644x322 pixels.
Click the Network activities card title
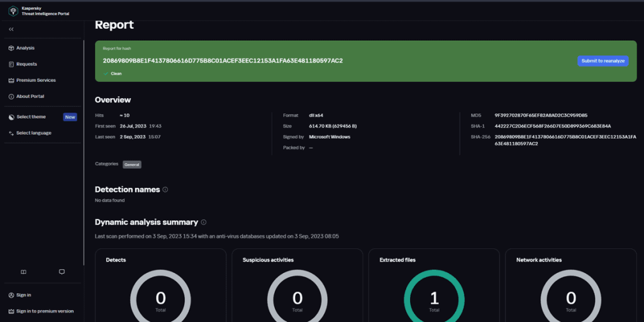539,260
